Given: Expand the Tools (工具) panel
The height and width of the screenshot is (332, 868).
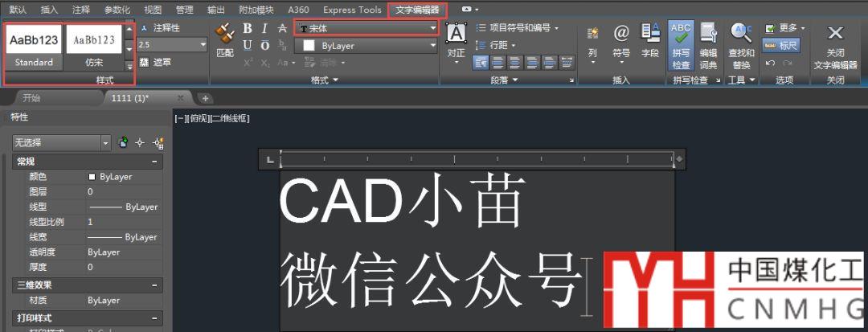Looking at the screenshot, I should pos(741,80).
